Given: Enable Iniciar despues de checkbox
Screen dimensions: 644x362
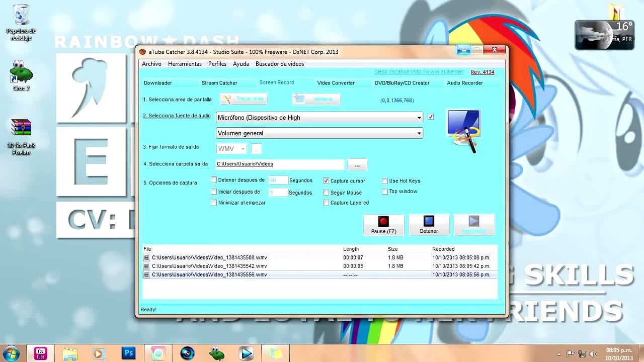Looking at the screenshot, I should click(214, 192).
